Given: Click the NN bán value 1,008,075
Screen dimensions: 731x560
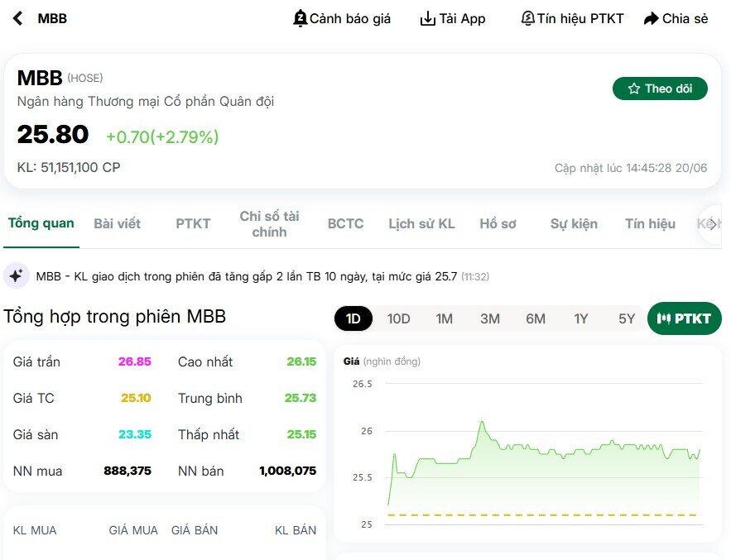Looking at the screenshot, I should click(x=287, y=471).
